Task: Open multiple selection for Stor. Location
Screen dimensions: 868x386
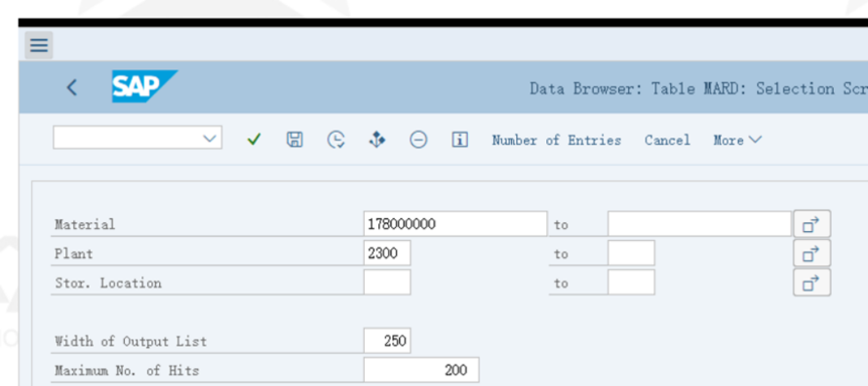Action: pos(811,283)
